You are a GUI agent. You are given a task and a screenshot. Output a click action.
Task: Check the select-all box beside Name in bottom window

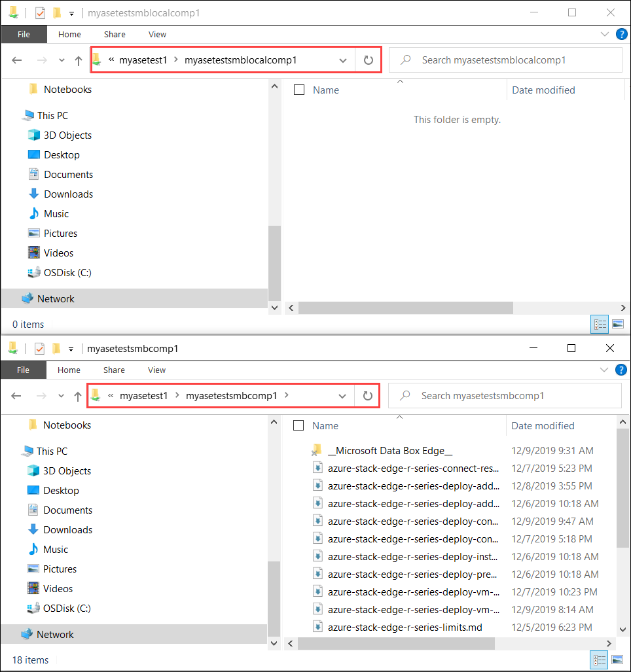(298, 425)
